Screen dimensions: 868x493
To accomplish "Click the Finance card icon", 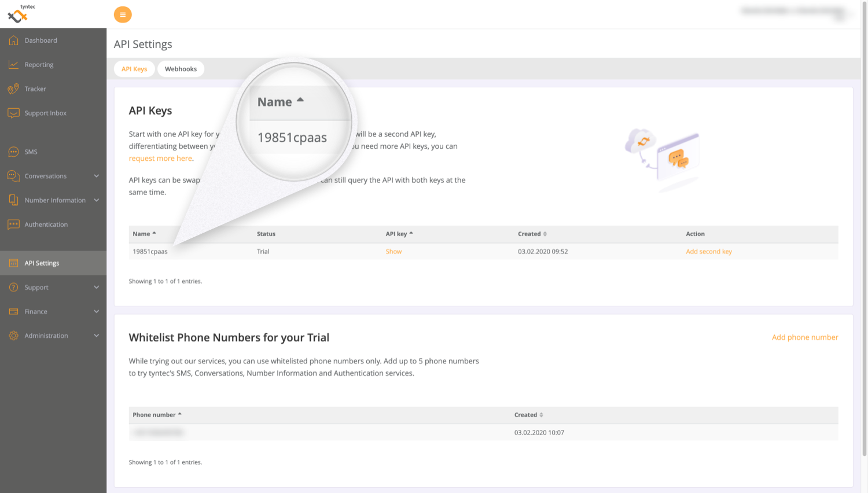I will coord(13,312).
